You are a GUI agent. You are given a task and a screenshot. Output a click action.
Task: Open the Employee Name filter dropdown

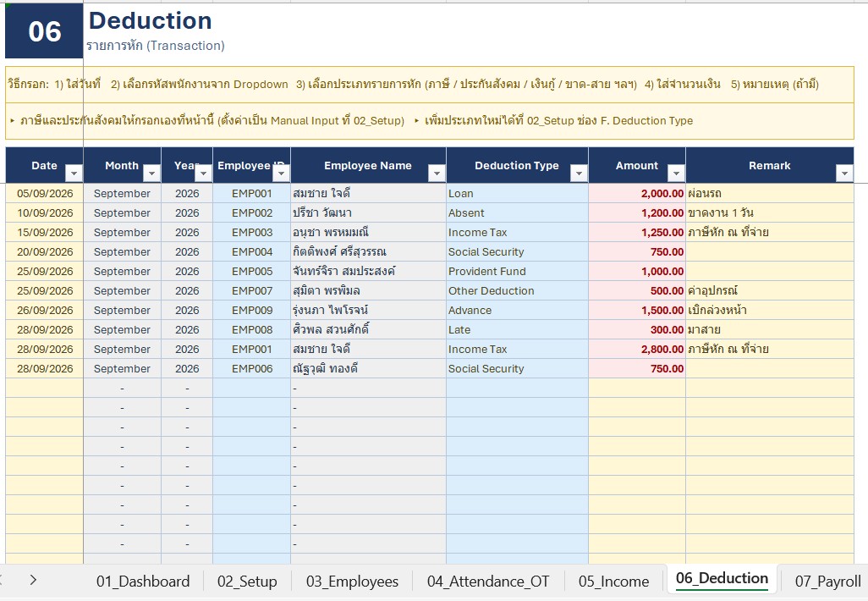pyautogui.click(x=437, y=174)
